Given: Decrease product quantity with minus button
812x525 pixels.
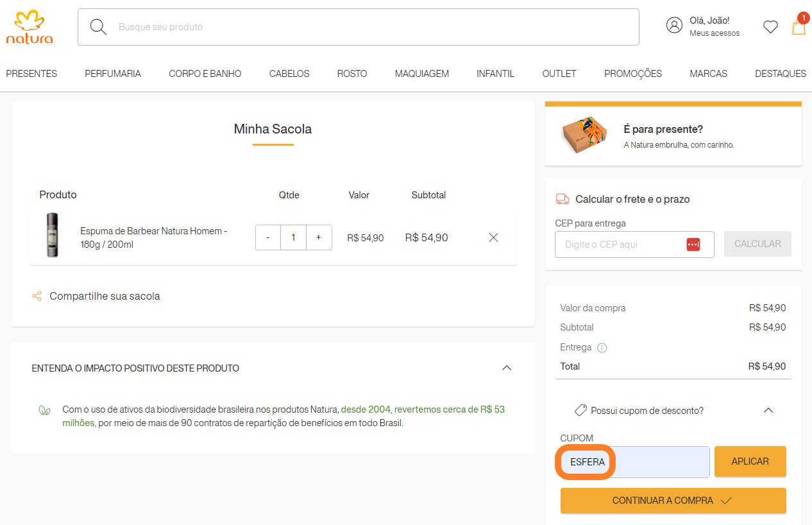Looking at the screenshot, I should pos(268,237).
